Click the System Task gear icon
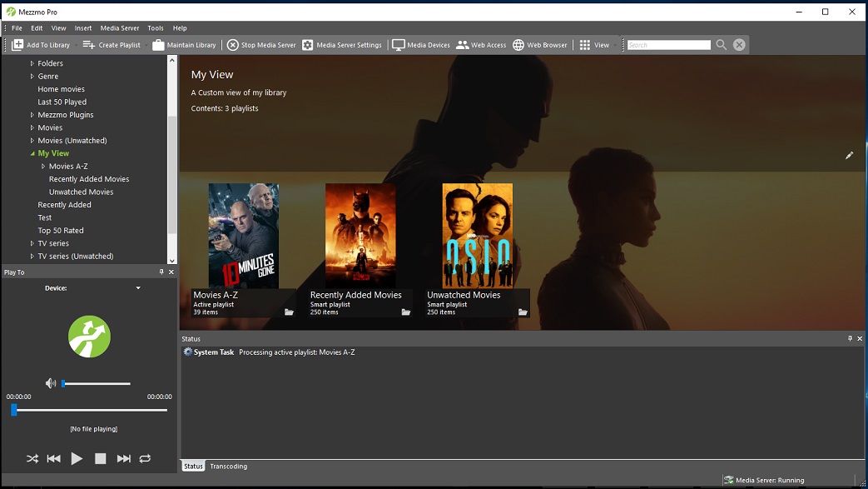 [x=187, y=352]
